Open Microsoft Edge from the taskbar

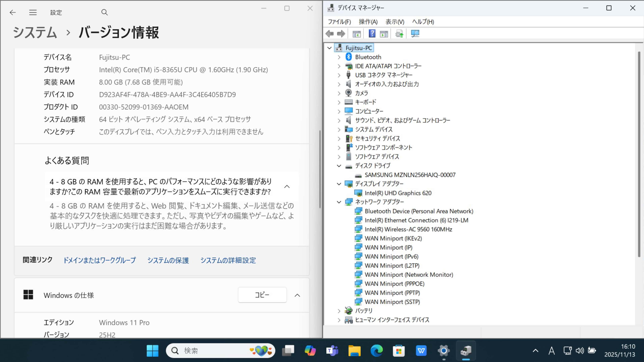point(377,350)
